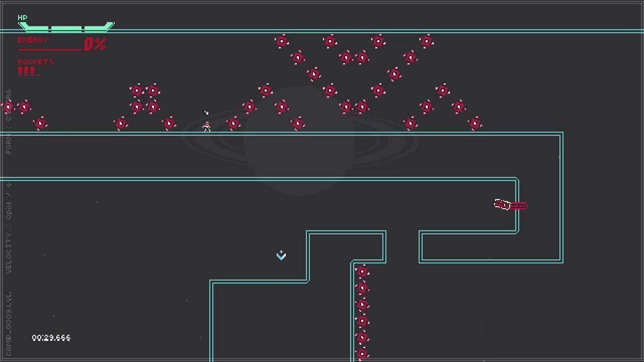644x362 pixels.
Task: Click the red wall-mounted turret enemy
Action: click(511, 205)
